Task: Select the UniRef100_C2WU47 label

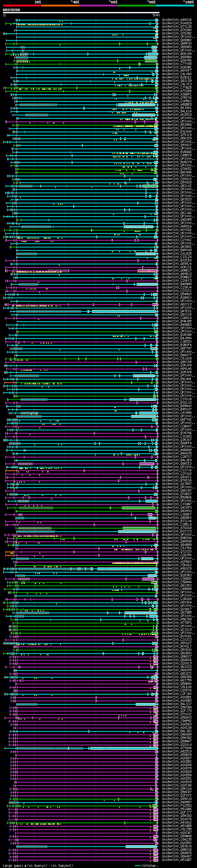Action: 177,426
